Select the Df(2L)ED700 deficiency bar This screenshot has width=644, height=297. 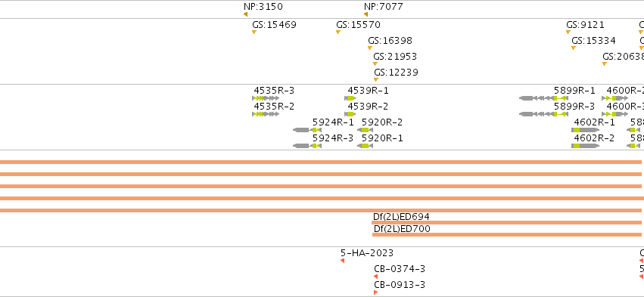click(507, 234)
